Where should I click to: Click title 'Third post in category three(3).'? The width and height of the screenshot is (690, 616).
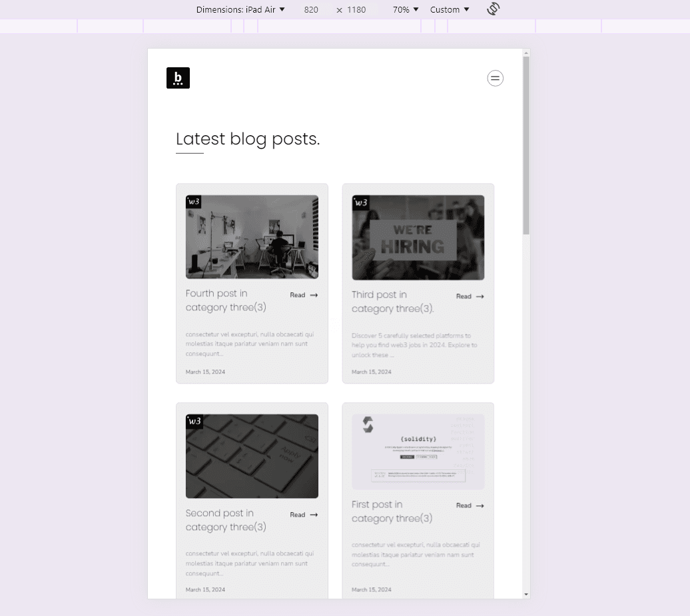coord(392,302)
